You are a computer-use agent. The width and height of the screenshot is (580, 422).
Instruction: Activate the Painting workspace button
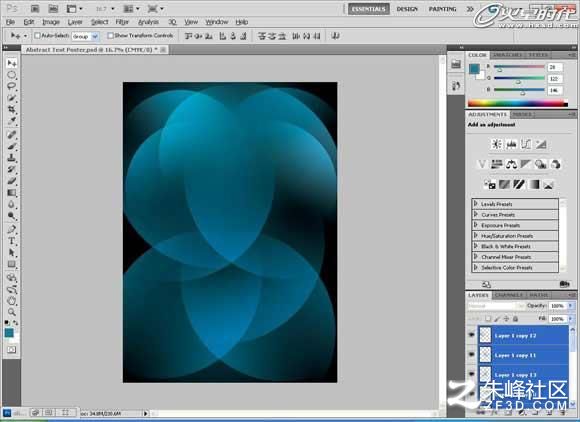[442, 9]
